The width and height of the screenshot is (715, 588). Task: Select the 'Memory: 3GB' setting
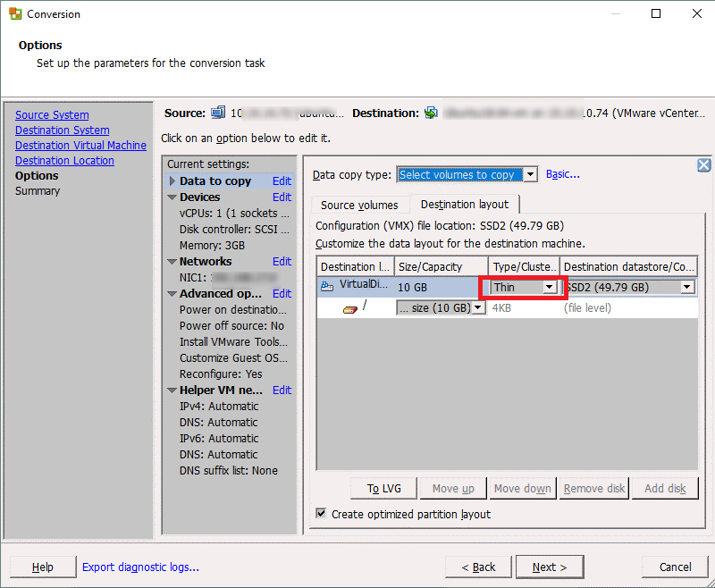212,245
